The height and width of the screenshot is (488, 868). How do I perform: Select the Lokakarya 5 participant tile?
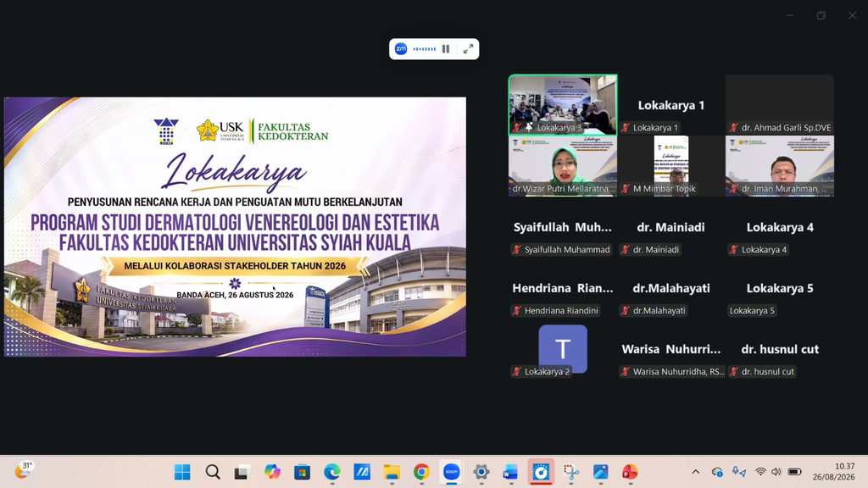pos(780,288)
